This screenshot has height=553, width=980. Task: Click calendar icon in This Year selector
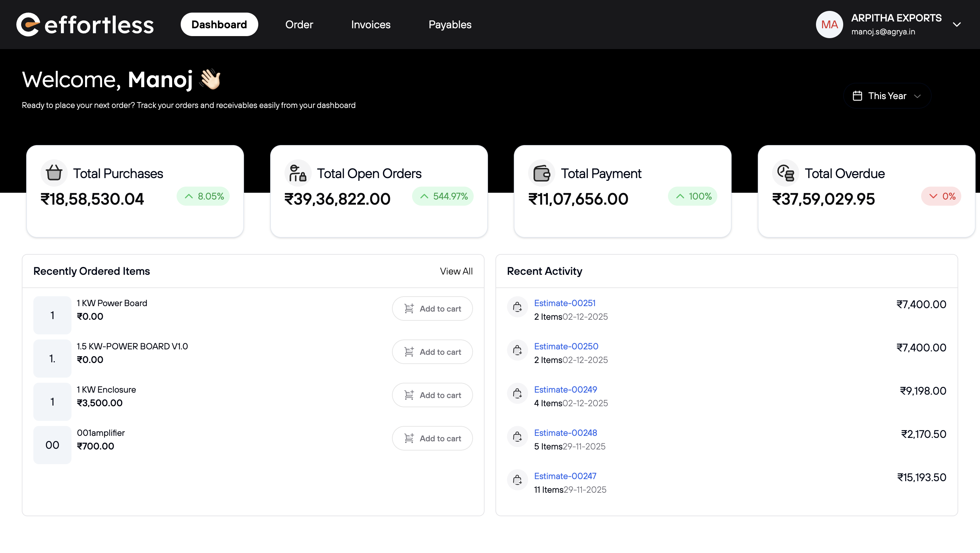[857, 96]
